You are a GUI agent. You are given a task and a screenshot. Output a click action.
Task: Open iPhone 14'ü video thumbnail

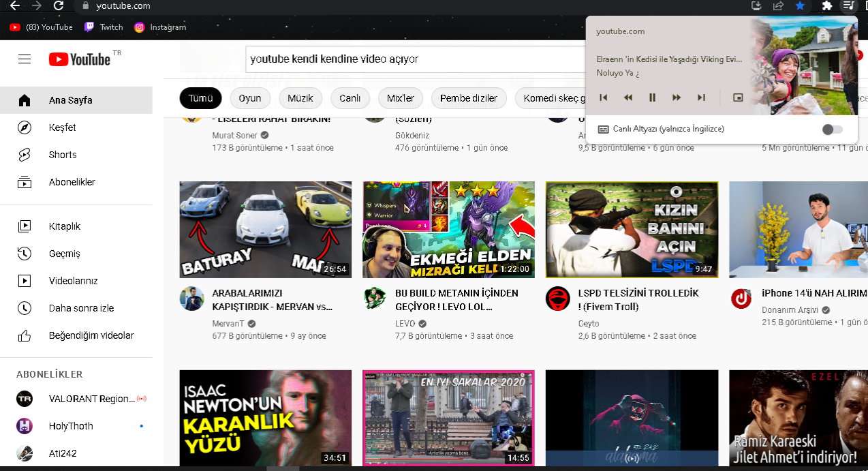pos(799,230)
